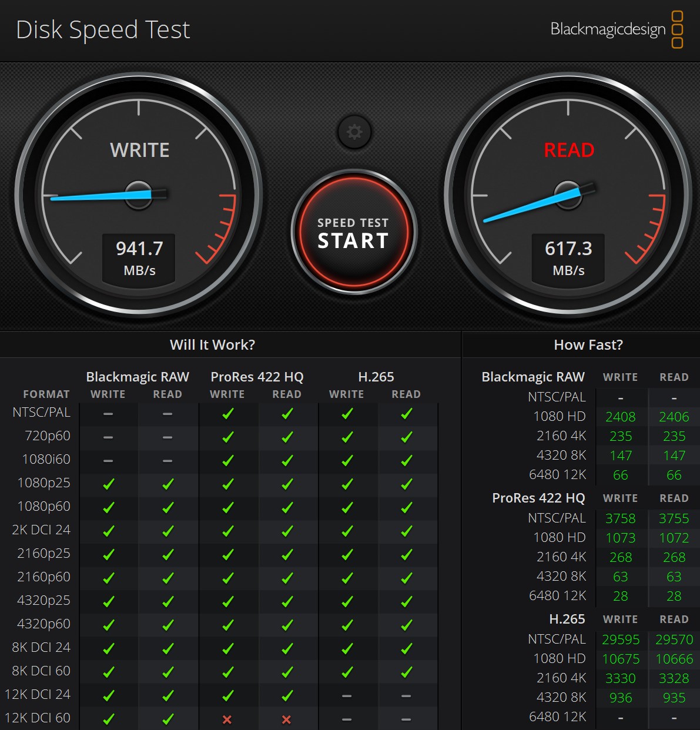Click the Blackmagicdesign logo
Viewport: 700px width, 730px height.
tap(616, 29)
